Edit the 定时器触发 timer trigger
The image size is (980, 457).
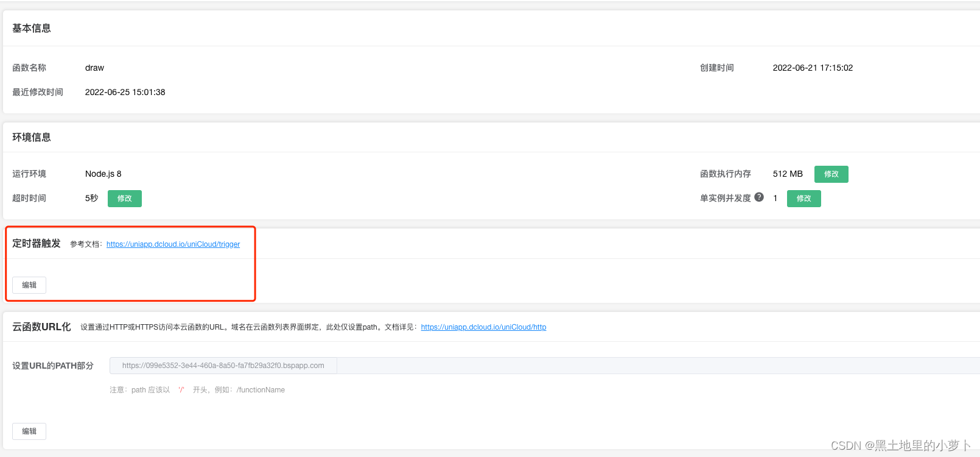point(29,285)
